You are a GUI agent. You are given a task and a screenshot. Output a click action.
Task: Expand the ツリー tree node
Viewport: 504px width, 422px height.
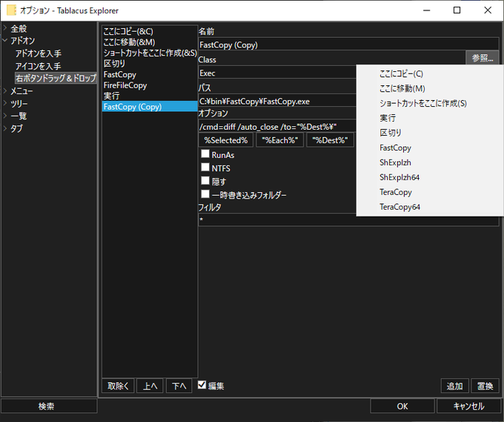(5, 104)
